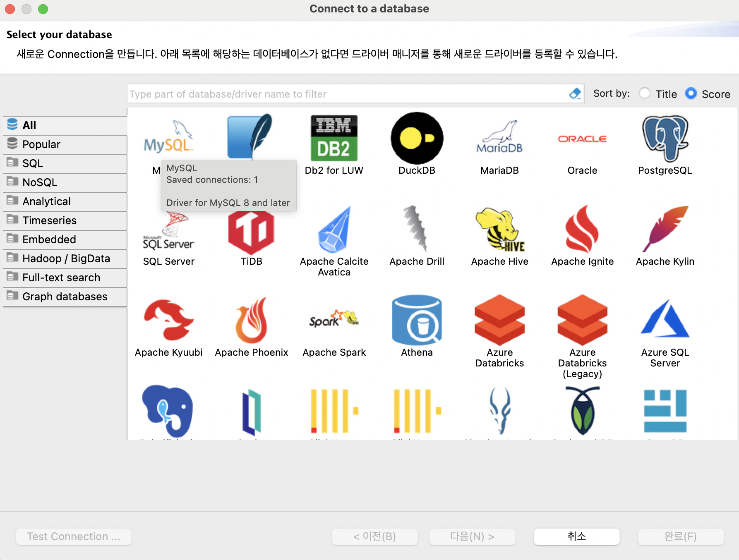Sort databases by Score

pyautogui.click(x=708, y=94)
